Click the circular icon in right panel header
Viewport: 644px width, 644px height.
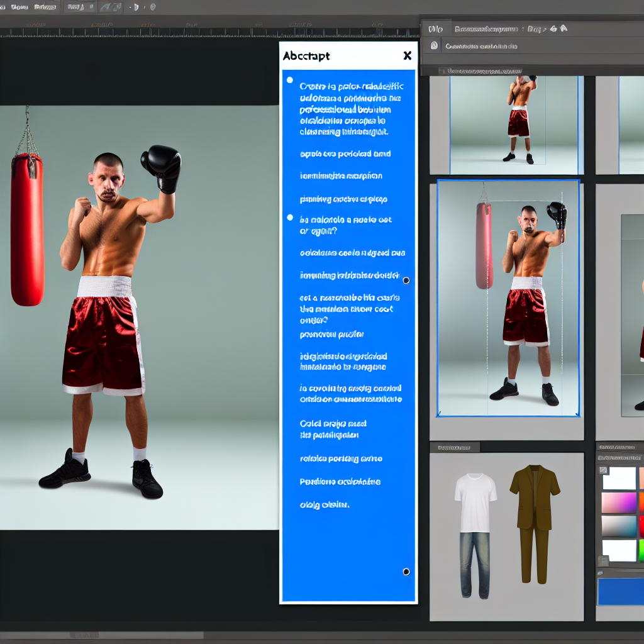tap(553, 29)
